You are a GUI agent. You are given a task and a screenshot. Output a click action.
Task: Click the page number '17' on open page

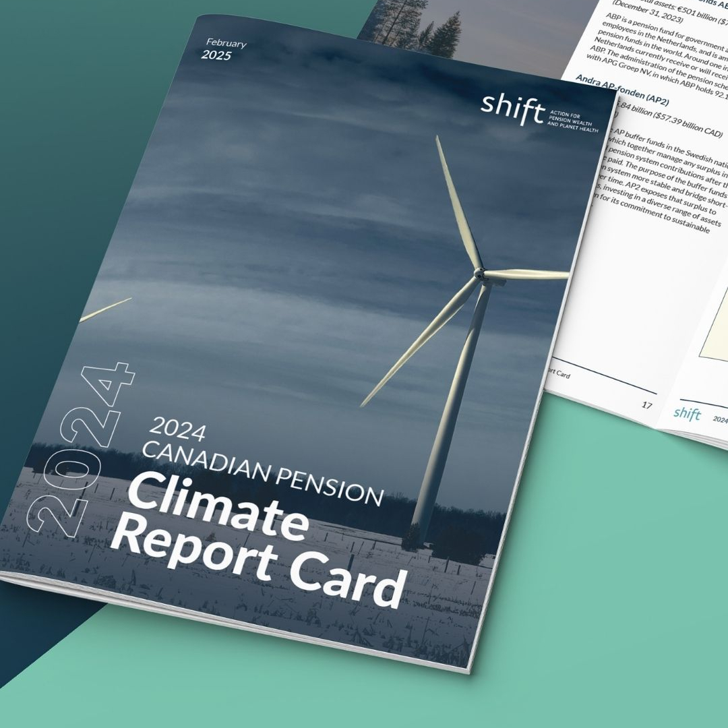pyautogui.click(x=646, y=405)
